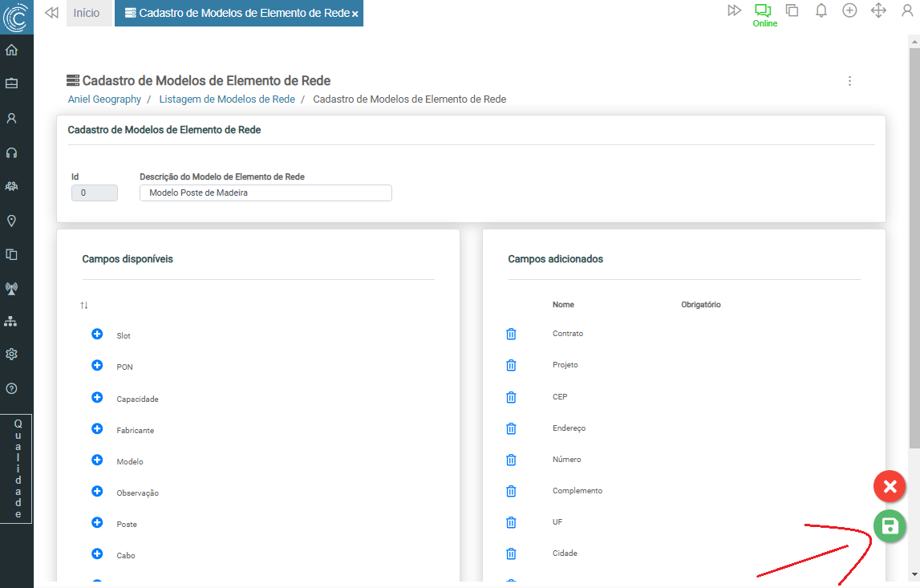The image size is (920, 588).
Task: Collapse tabs with double left arrow
Action: (x=51, y=13)
